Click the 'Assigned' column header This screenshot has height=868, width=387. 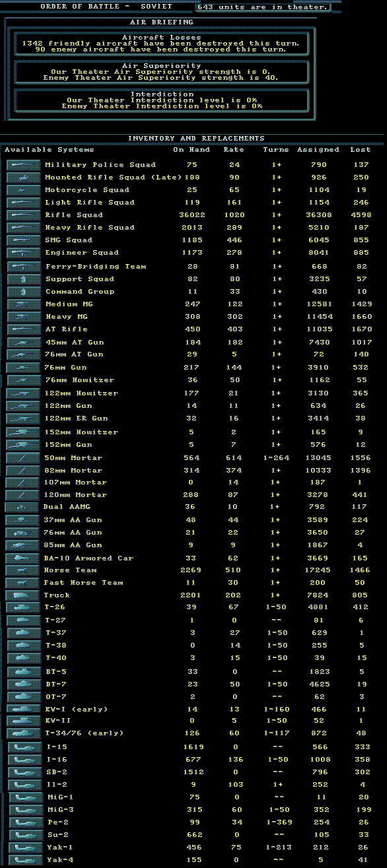(318, 150)
